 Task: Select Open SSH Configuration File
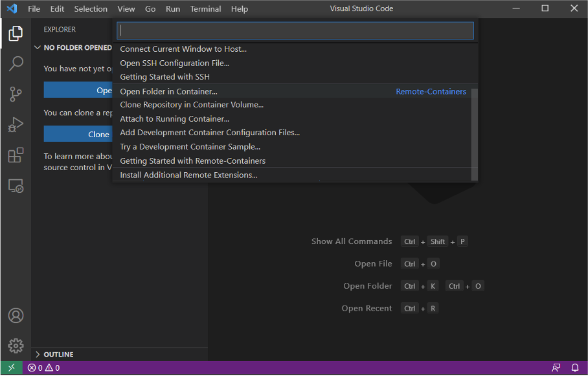295,63
